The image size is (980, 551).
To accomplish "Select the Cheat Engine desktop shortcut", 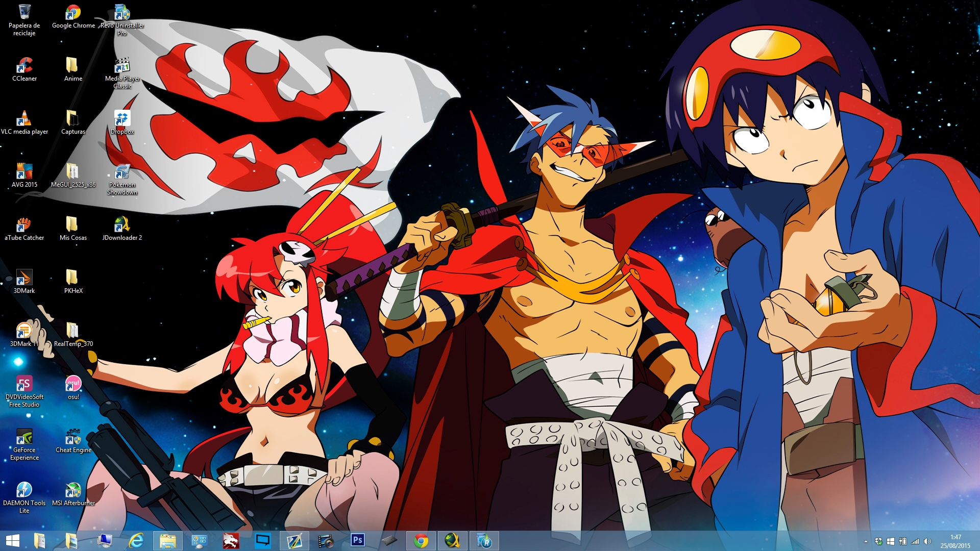I will coord(73,441).
